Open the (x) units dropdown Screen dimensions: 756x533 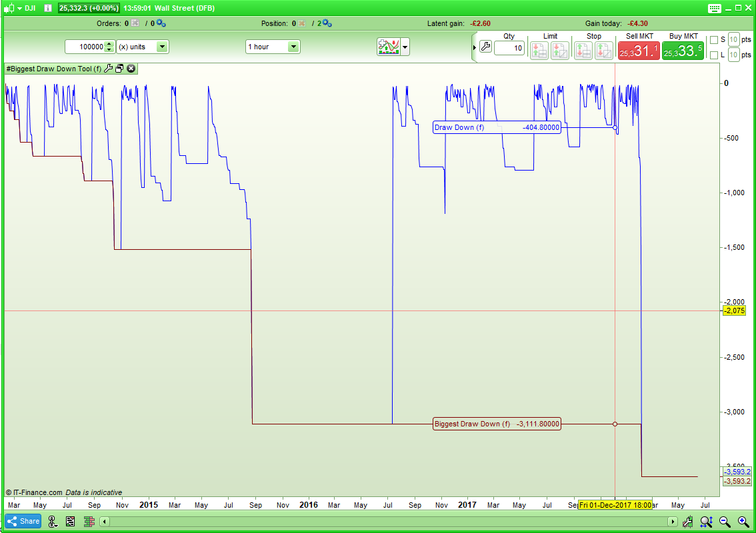(x=143, y=47)
